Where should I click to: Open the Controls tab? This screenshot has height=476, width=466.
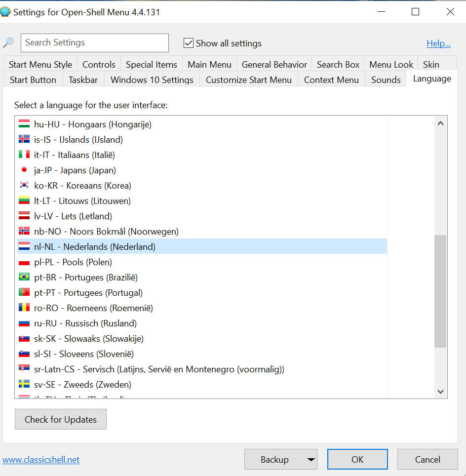tap(99, 64)
